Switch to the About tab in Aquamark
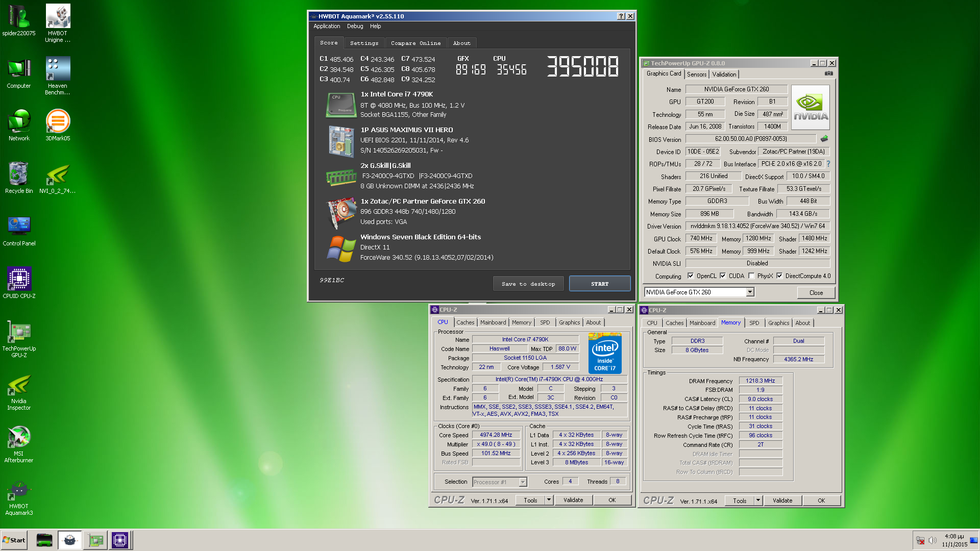This screenshot has width=980, height=551. 461,43
